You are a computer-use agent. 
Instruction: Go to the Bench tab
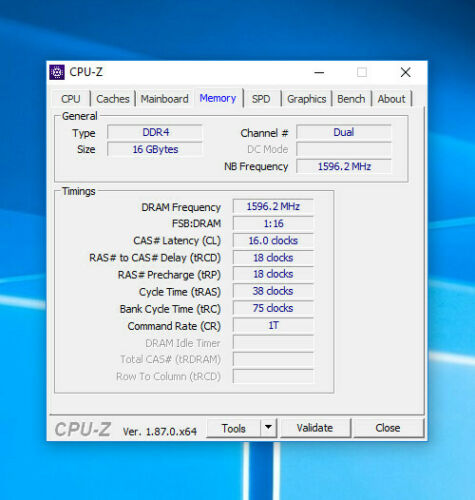(351, 99)
